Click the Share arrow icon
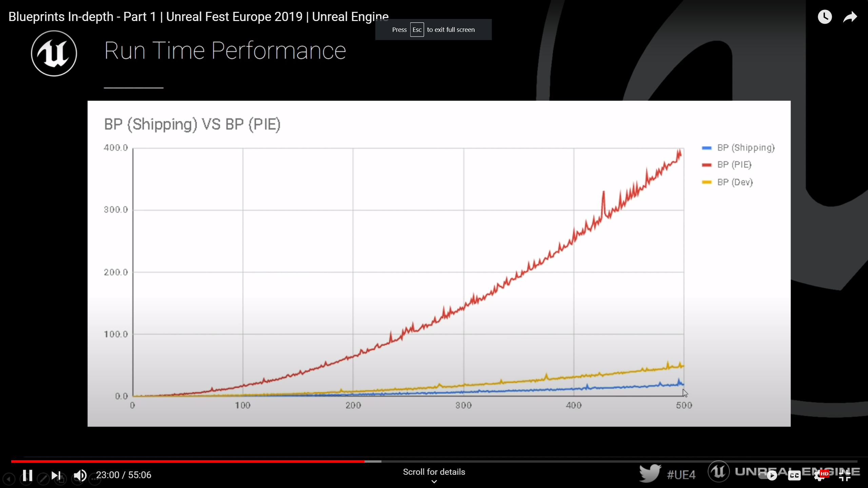This screenshot has height=488, width=868. pos(850,17)
